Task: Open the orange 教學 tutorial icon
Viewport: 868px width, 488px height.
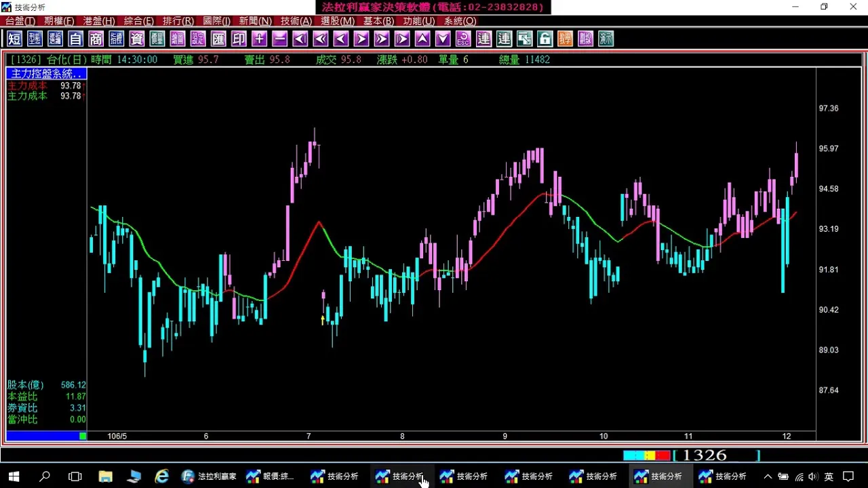Action: [564, 39]
